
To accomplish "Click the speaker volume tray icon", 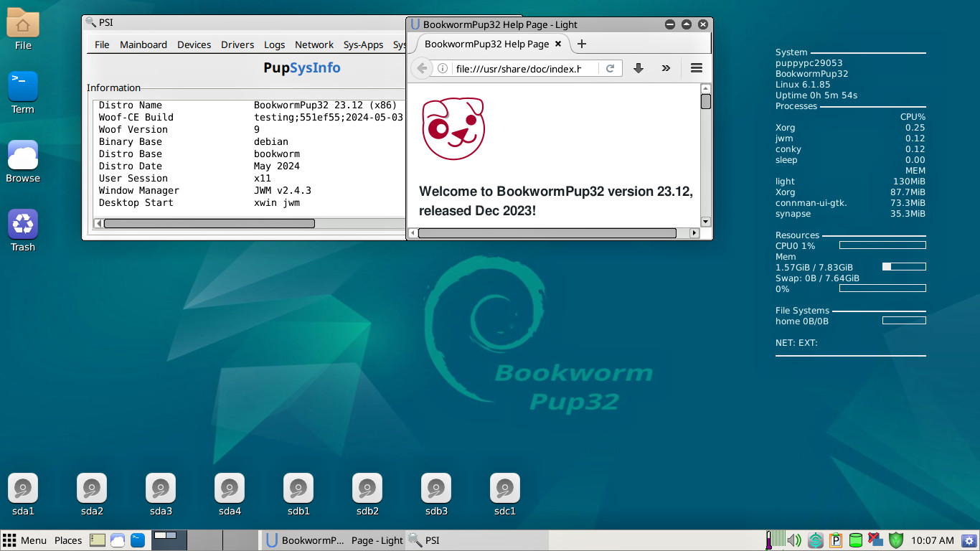I will [x=794, y=540].
